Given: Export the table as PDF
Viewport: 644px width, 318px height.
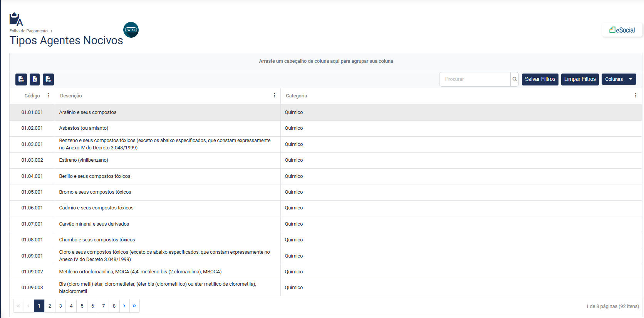Looking at the screenshot, I should (x=21, y=79).
